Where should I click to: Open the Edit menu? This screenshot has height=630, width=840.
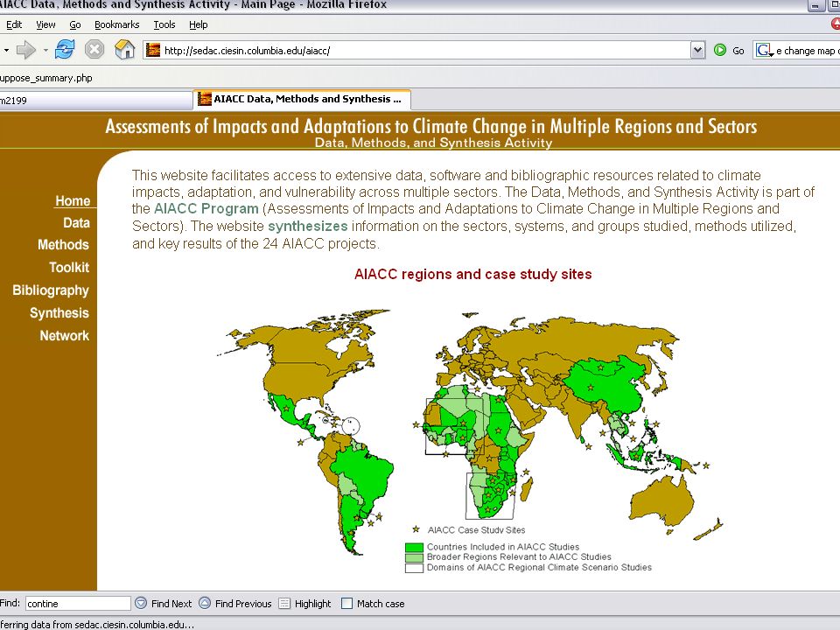pos(14,24)
